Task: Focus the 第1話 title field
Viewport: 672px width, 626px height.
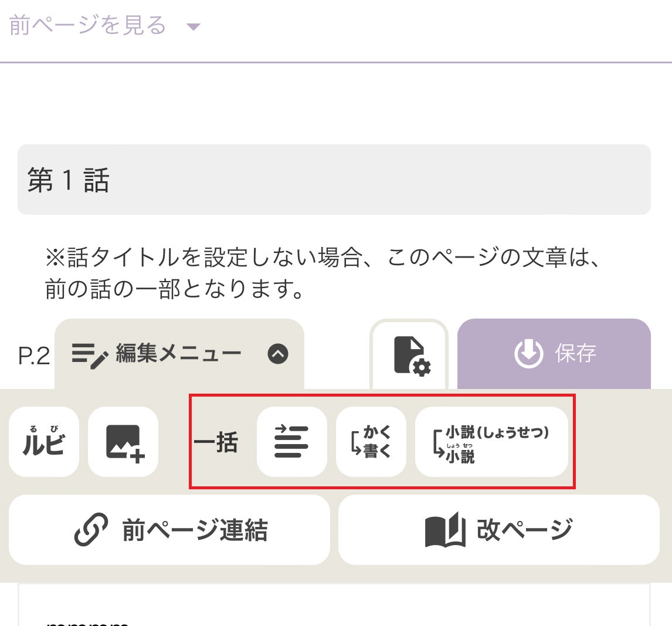Action: [334, 180]
